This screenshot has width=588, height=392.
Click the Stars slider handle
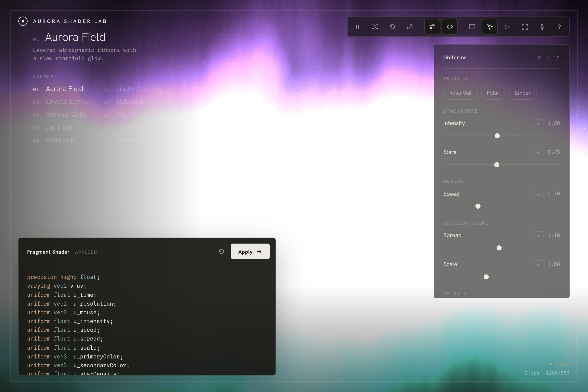pyautogui.click(x=497, y=165)
